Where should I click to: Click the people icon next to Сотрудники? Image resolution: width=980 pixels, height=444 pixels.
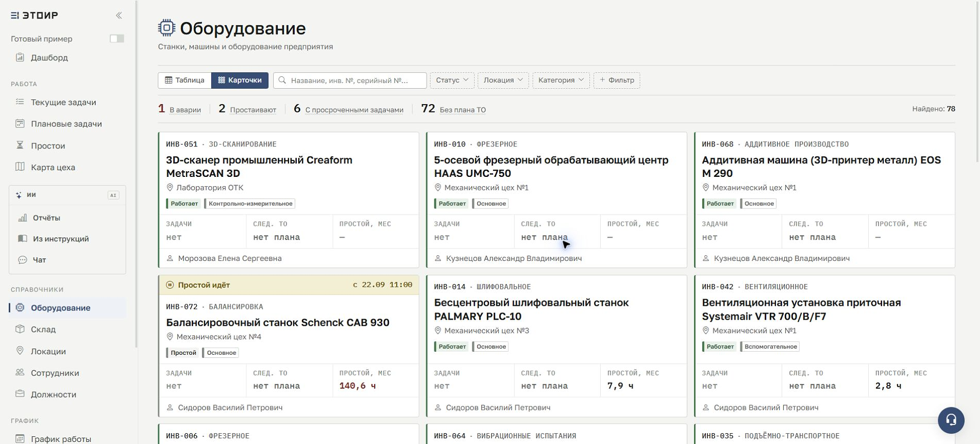(x=20, y=373)
